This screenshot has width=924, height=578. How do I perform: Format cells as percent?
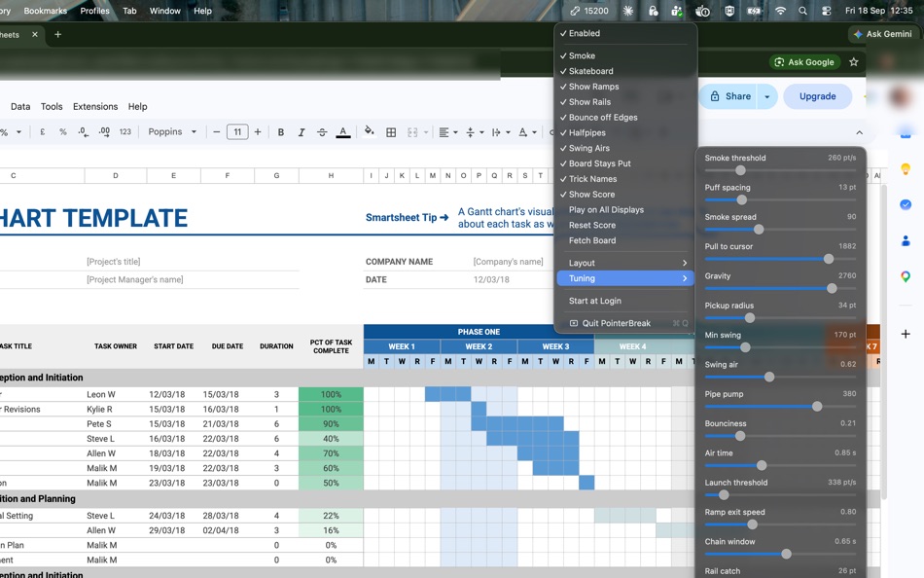tap(63, 132)
